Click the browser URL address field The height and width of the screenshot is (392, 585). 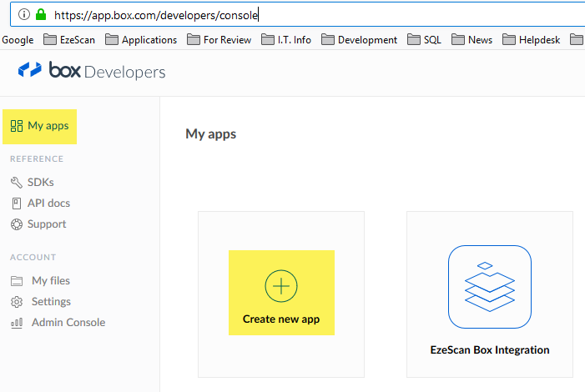click(x=334, y=14)
